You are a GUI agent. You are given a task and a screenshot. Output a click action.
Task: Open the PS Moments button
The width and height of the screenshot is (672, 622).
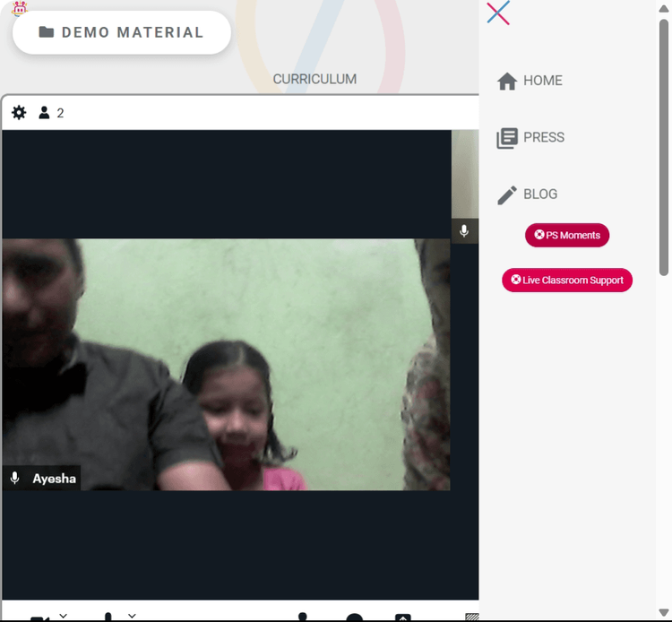pos(567,235)
